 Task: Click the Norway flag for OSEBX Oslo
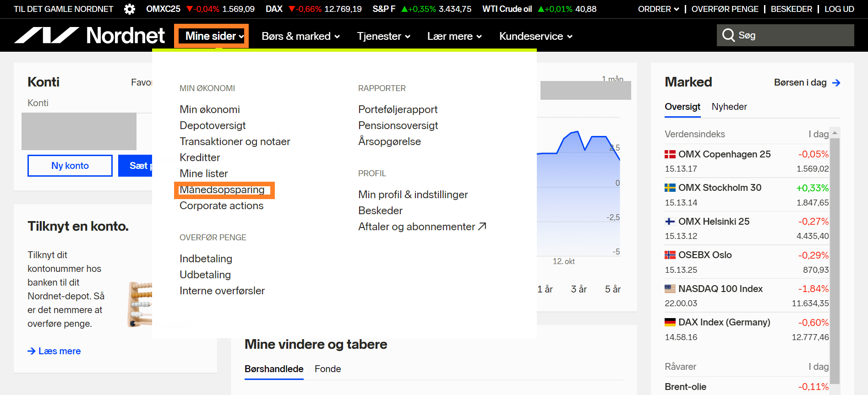pos(670,255)
